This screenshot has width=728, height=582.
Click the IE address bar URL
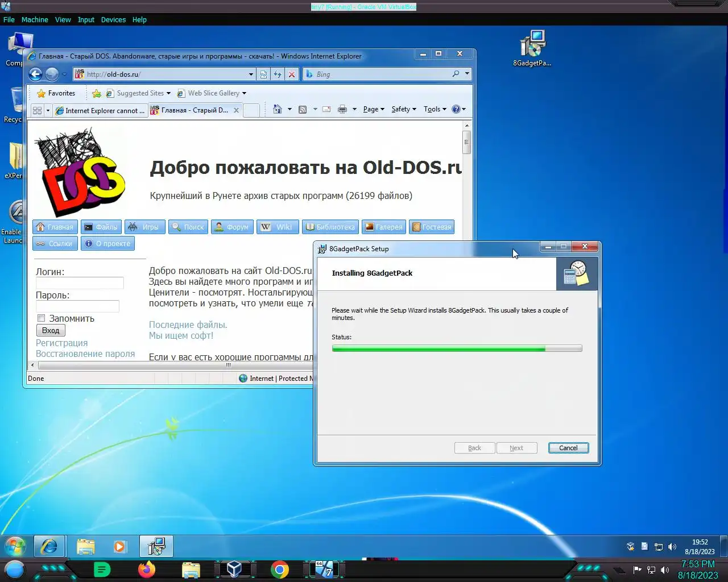[165, 74]
